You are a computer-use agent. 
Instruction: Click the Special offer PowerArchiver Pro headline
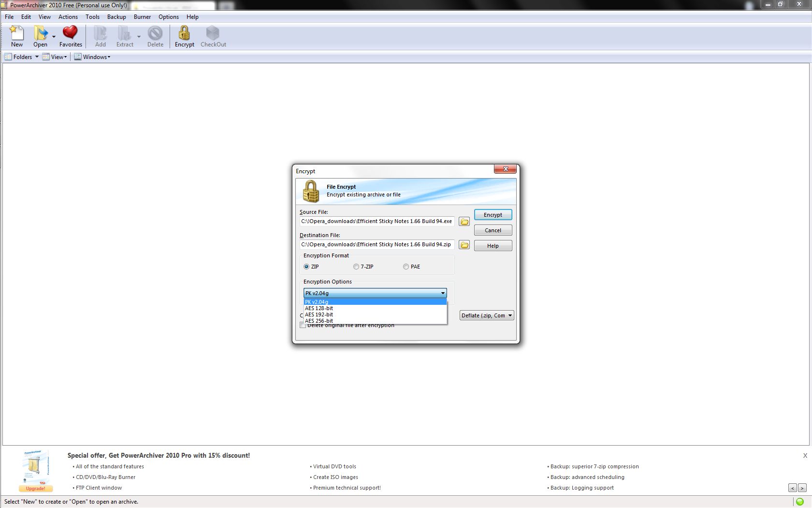click(159, 456)
